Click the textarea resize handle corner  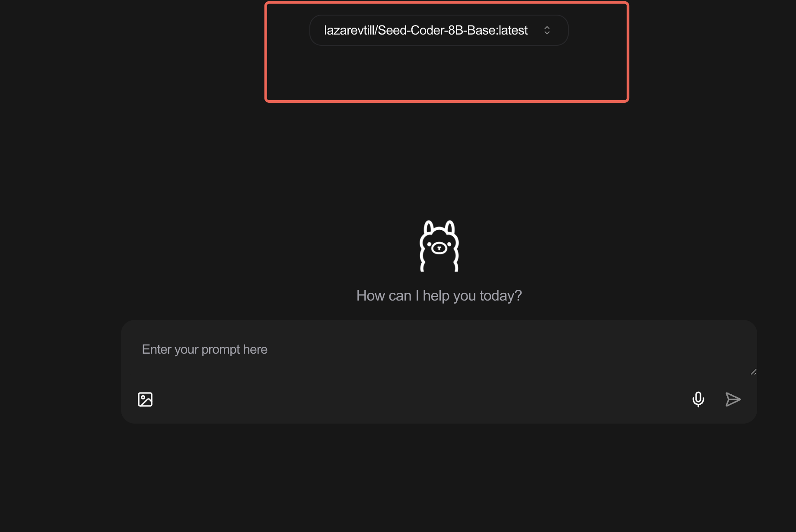pyautogui.click(x=754, y=372)
